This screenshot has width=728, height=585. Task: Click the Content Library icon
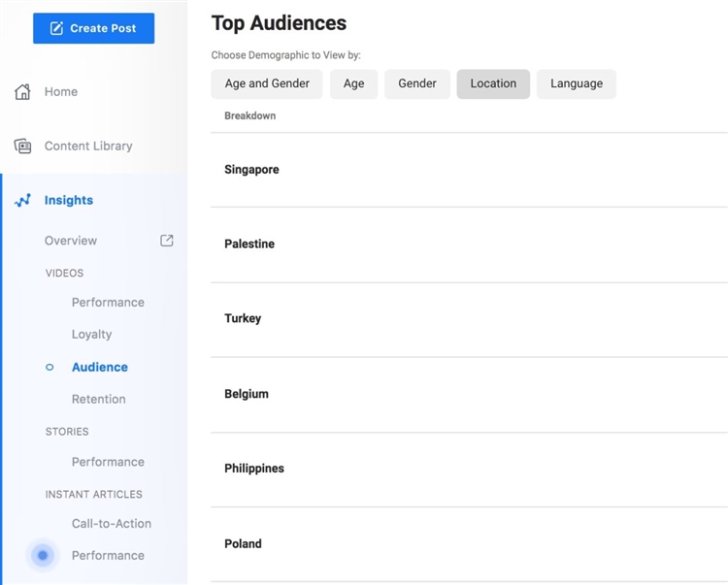(22, 146)
